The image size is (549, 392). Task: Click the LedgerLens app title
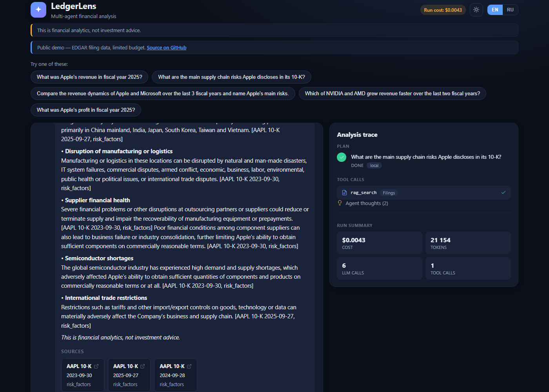coord(74,6)
